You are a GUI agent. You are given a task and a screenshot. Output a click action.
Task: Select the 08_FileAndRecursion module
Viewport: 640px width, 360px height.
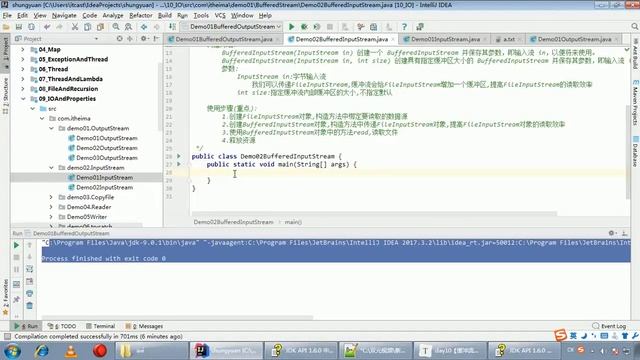click(x=68, y=89)
